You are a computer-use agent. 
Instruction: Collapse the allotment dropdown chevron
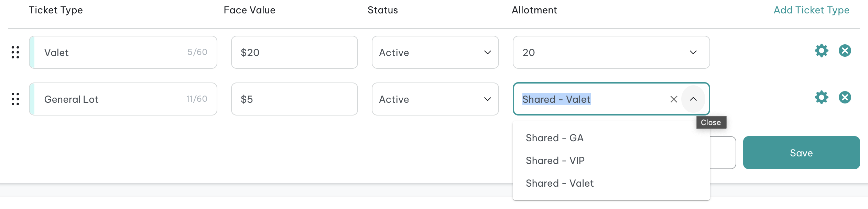point(693,99)
